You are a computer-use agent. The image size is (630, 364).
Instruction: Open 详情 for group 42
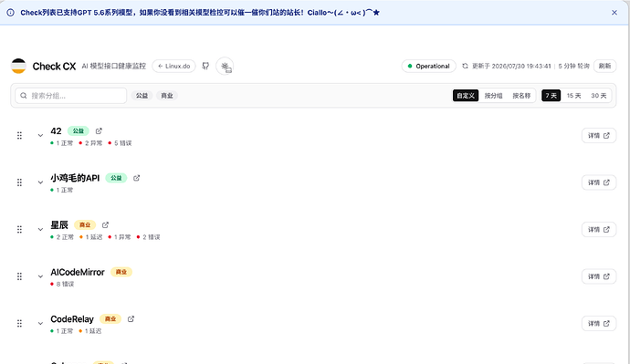point(599,136)
